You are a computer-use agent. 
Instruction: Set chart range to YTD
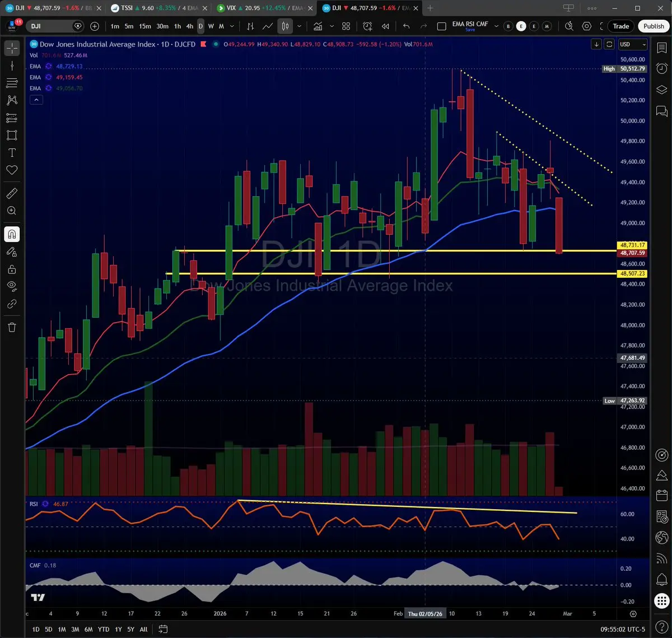tap(103, 629)
